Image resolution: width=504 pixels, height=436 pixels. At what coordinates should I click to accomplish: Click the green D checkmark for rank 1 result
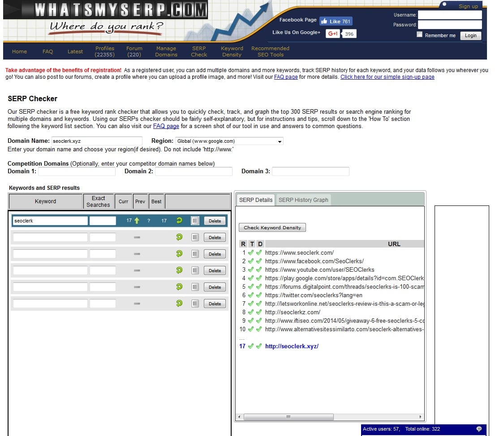(259, 252)
